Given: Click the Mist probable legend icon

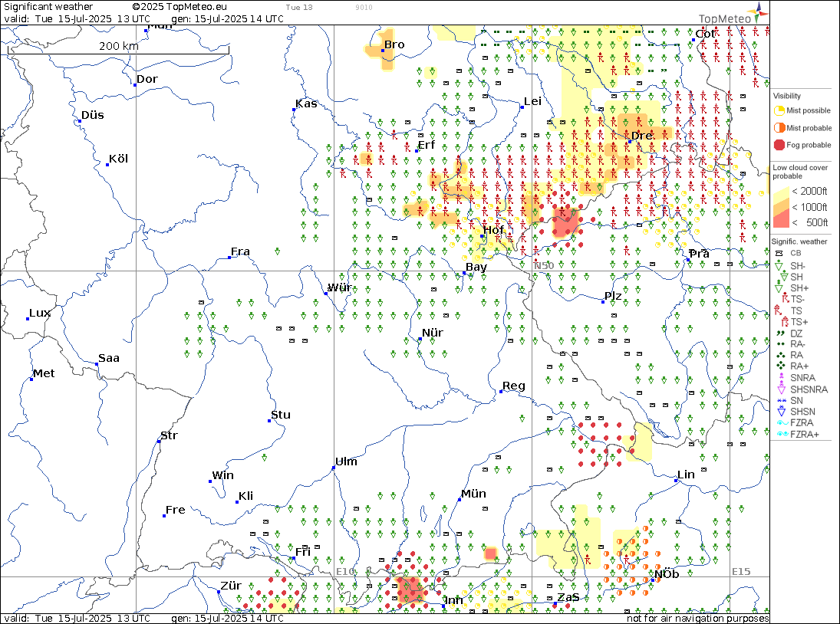Looking at the screenshot, I should 779,128.
